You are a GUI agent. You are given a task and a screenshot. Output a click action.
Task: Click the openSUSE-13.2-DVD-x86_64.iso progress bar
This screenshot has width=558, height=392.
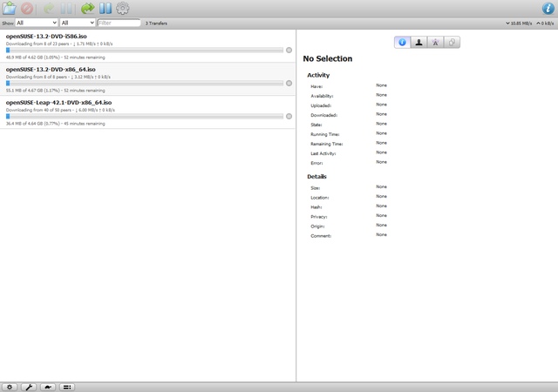click(145, 84)
